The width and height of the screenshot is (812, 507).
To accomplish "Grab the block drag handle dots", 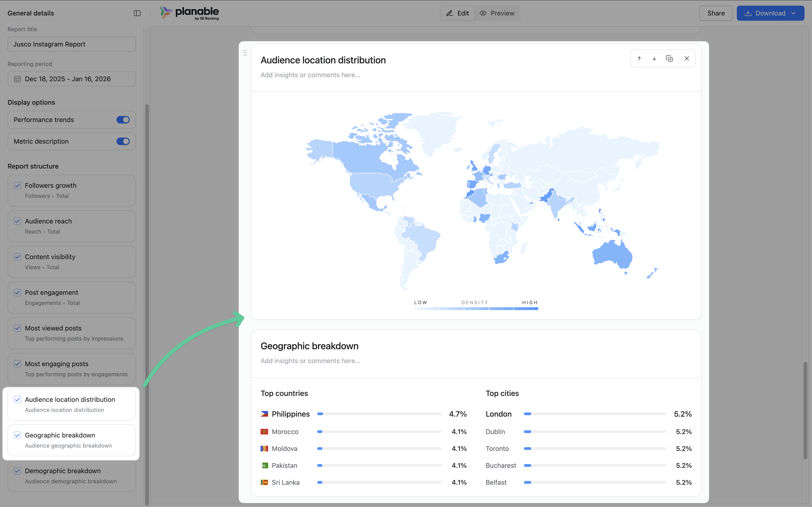I will coord(245,53).
